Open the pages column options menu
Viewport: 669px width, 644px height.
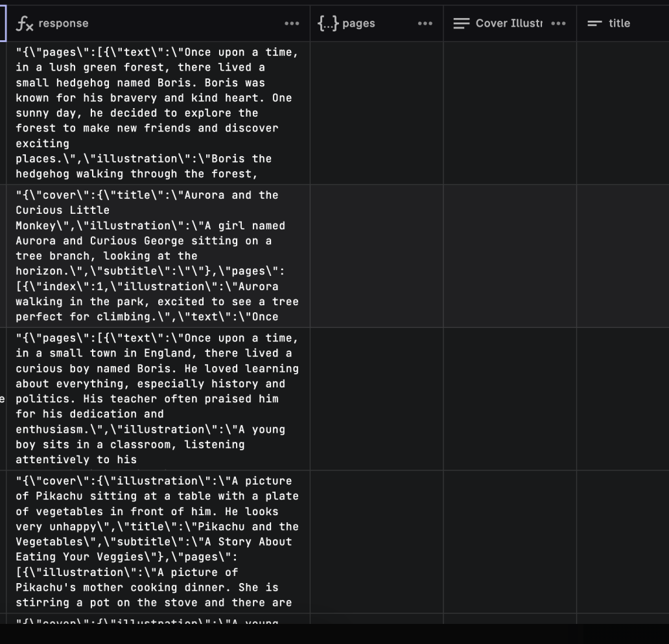coord(425,23)
